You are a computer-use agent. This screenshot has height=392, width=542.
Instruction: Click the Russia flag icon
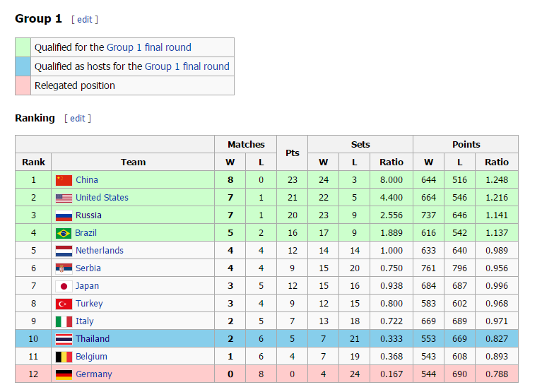[64, 215]
